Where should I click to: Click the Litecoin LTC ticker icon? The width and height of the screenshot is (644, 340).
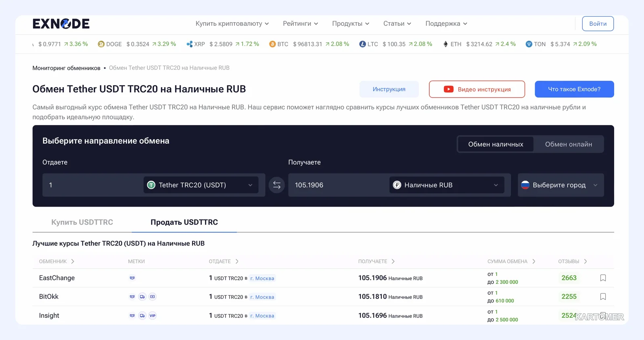[x=362, y=44]
